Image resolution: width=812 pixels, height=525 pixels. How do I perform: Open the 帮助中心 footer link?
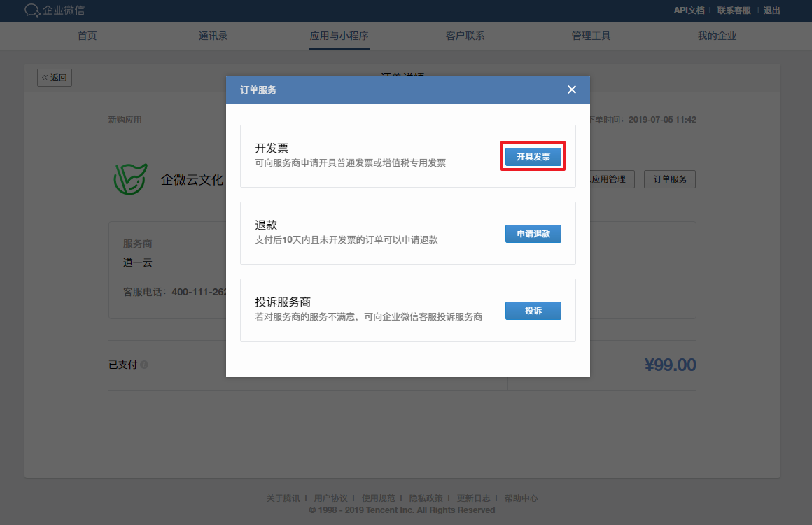[x=521, y=498]
